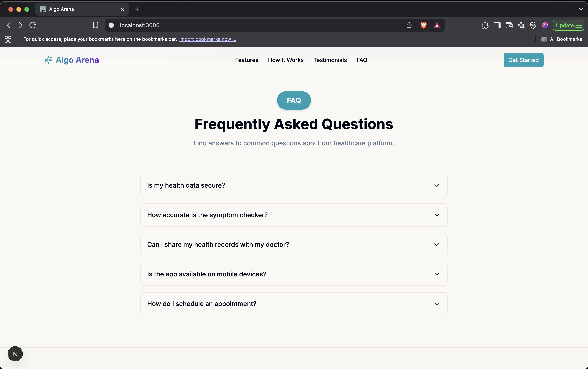This screenshot has height=369, width=588.
Task: Open the extensions puzzle icon
Action: click(x=485, y=25)
